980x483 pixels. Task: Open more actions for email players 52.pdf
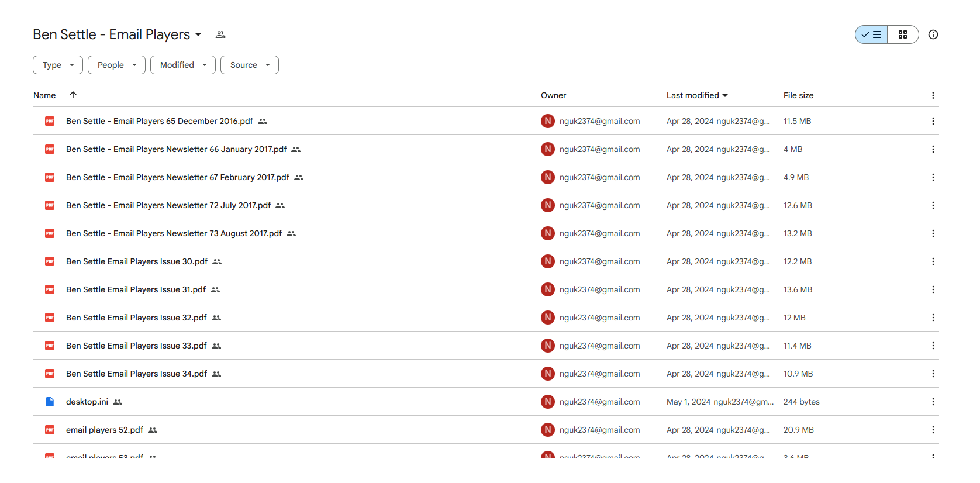(x=933, y=430)
